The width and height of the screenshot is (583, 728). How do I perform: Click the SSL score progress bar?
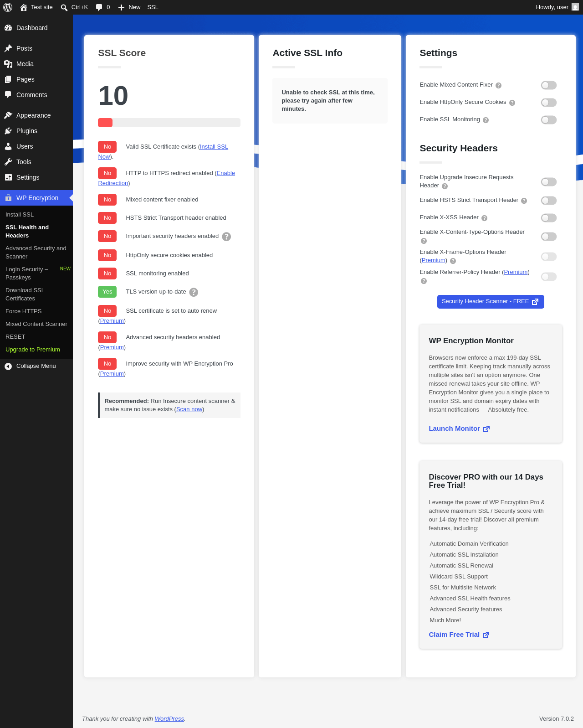169,123
